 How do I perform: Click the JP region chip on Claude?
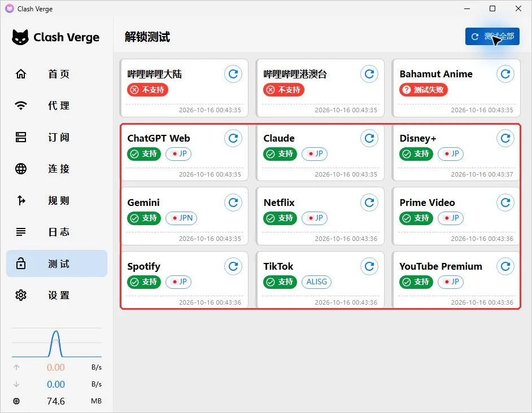click(x=315, y=154)
